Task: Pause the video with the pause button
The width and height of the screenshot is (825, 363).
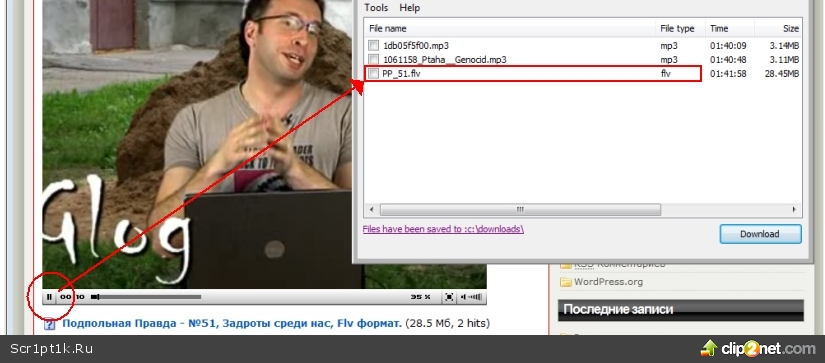Action: coord(49,297)
